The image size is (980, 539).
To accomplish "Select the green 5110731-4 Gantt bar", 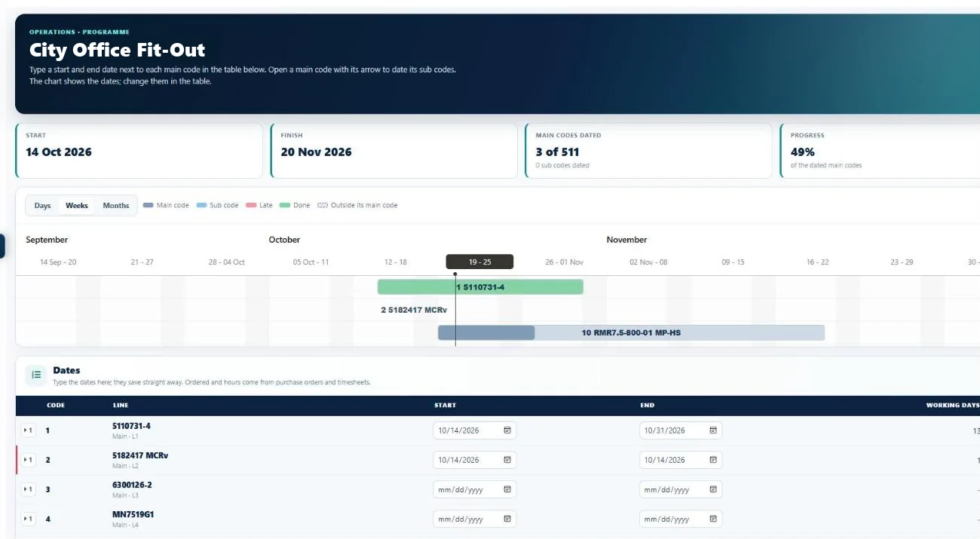I will click(480, 286).
